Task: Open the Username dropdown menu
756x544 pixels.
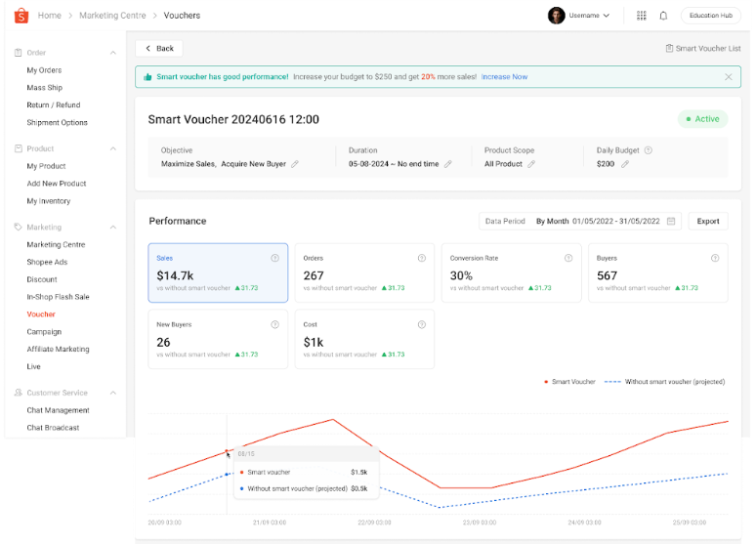Action: [x=589, y=16]
